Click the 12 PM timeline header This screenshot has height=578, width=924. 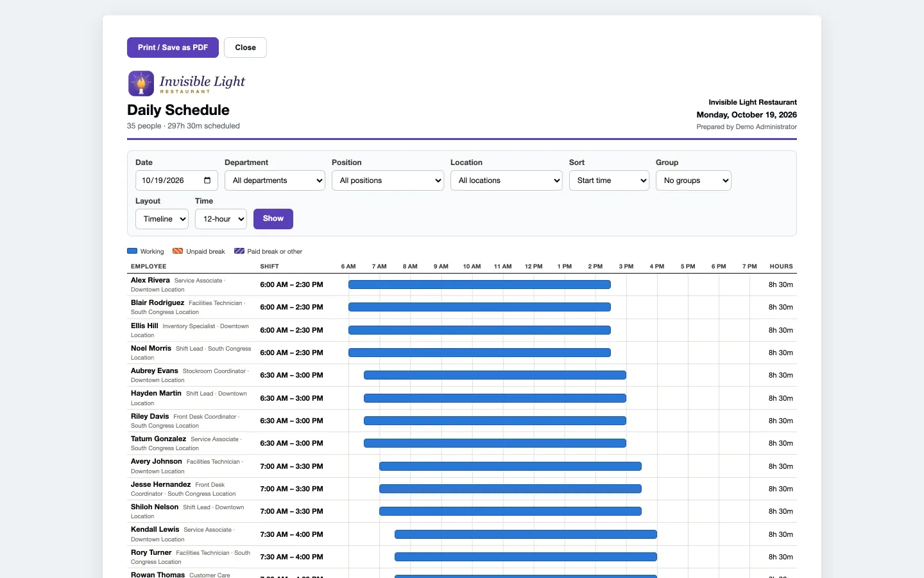pyautogui.click(x=534, y=267)
